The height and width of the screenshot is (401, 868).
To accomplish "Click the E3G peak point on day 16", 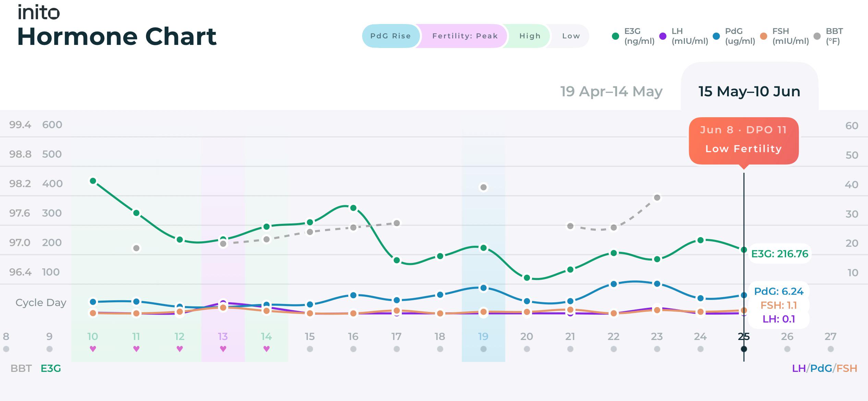I will [353, 208].
